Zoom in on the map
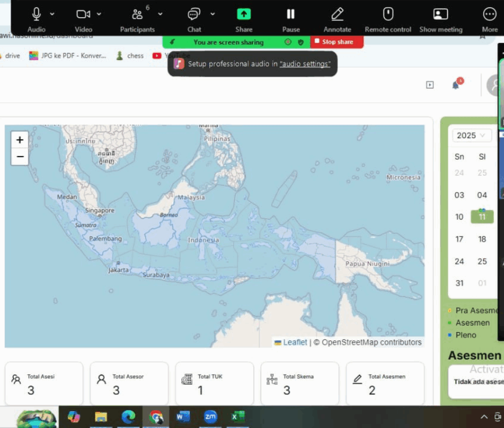 [x=20, y=140]
